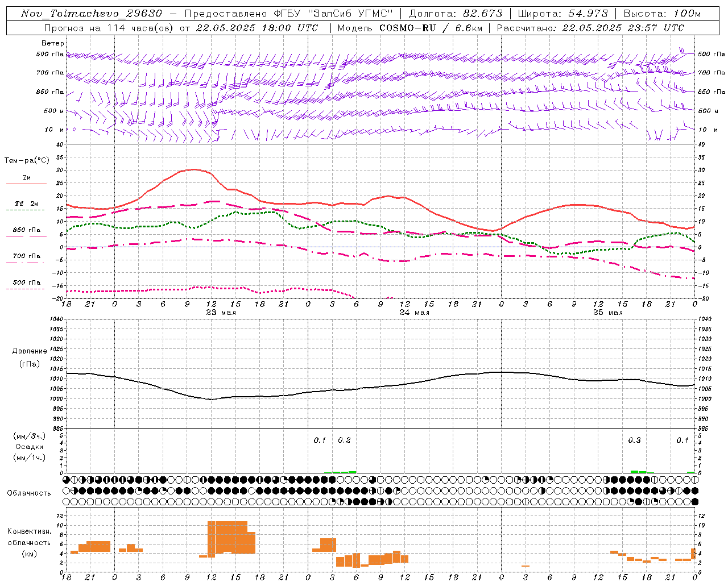Click '700 гПа' wind level label on left
Screen dimensions: 728x582
click(x=50, y=73)
